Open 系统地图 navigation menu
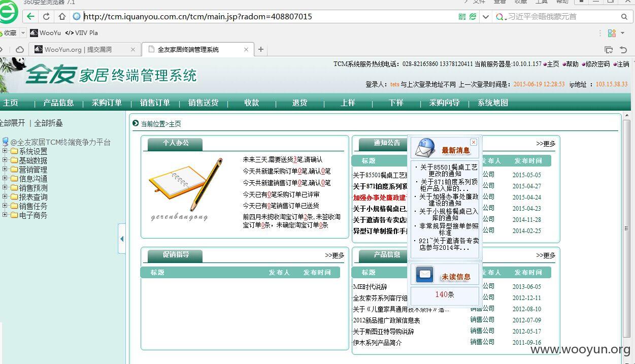Screen dimensions: 635x364 [492, 103]
